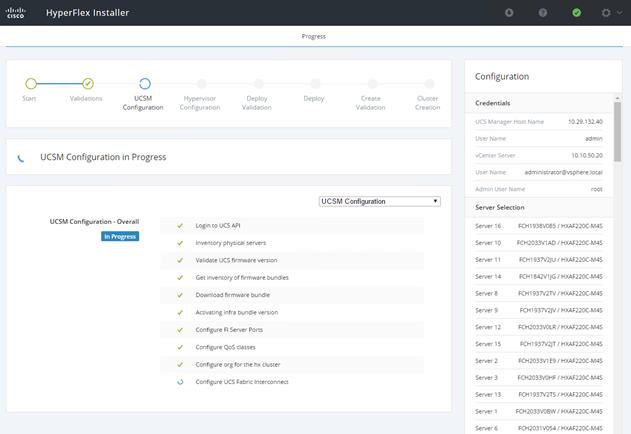Click the Configure UCS Fabric Interconnect spinner
Viewport: 631px width, 434px height.
click(x=180, y=382)
